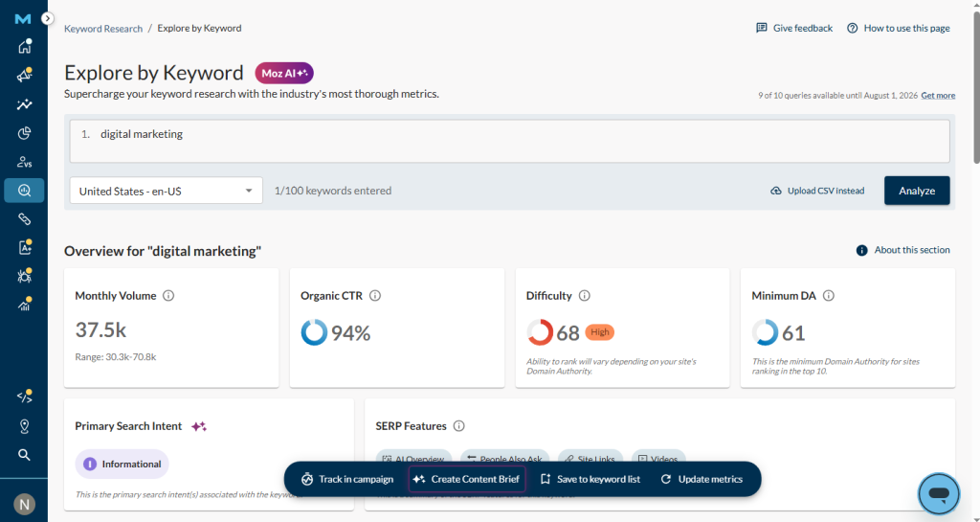
Task: Click the digital marketing keyword input field
Action: (509, 142)
